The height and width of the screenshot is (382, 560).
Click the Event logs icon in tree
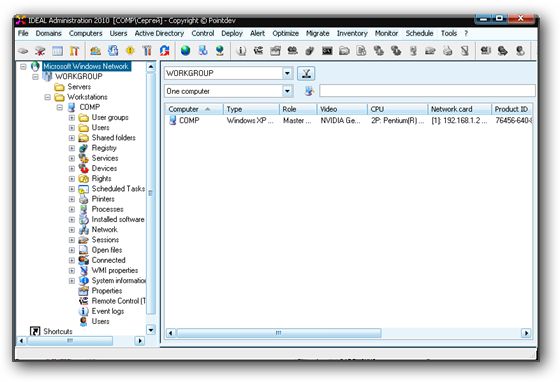pos(84,311)
